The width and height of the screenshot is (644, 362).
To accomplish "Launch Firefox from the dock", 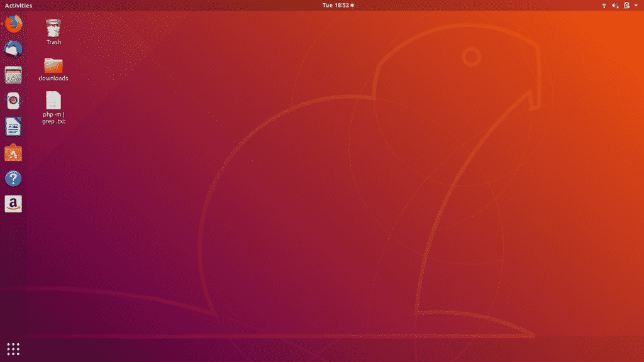I will (13, 25).
